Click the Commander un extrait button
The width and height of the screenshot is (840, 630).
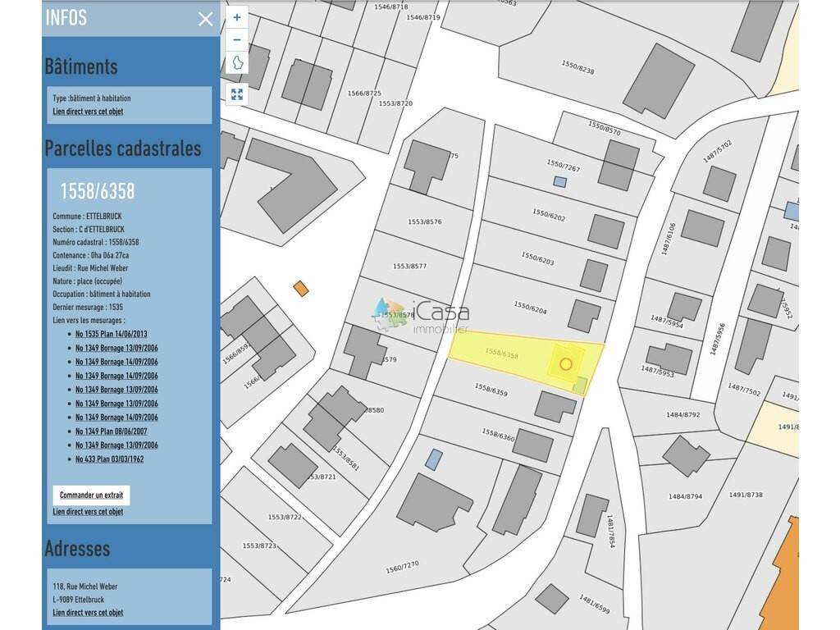click(91, 495)
